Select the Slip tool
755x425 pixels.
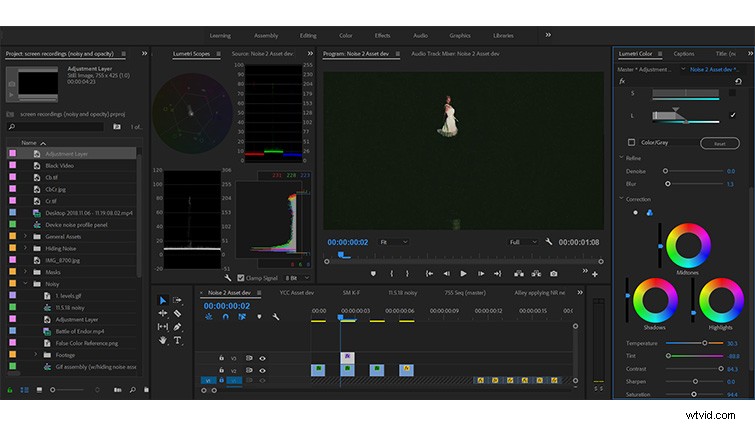(x=163, y=327)
